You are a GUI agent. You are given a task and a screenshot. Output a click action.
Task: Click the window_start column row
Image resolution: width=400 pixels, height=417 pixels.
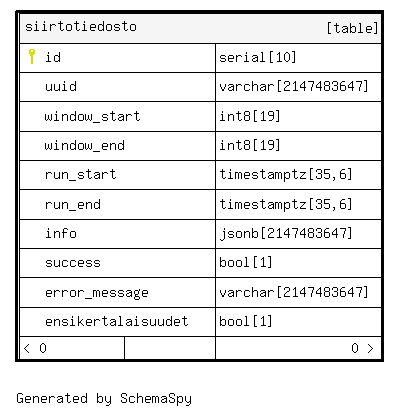200,117
